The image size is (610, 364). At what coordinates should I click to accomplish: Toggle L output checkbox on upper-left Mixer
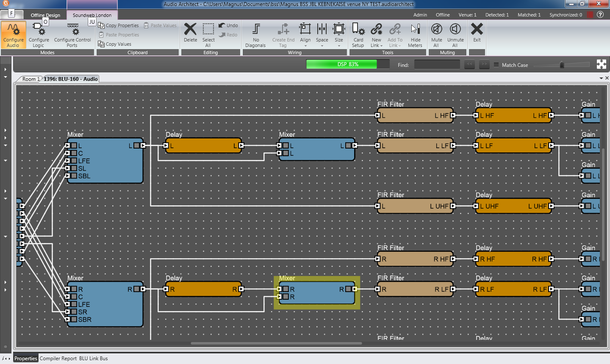pyautogui.click(x=136, y=146)
